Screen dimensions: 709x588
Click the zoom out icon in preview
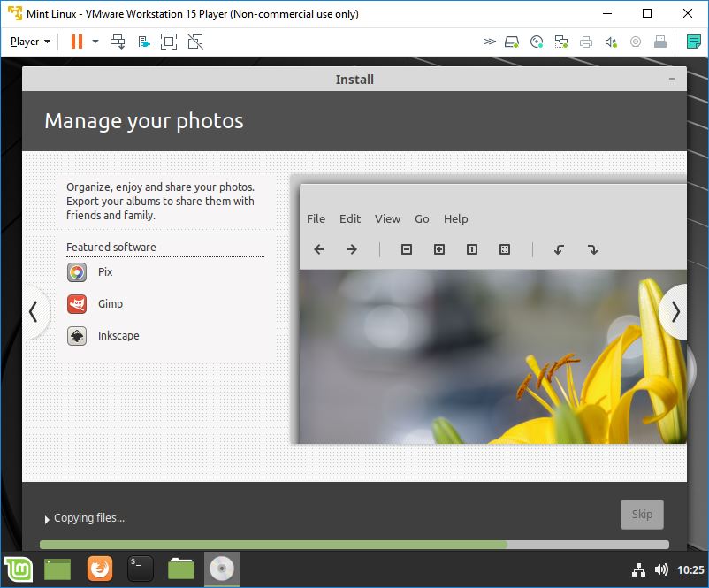click(x=407, y=249)
